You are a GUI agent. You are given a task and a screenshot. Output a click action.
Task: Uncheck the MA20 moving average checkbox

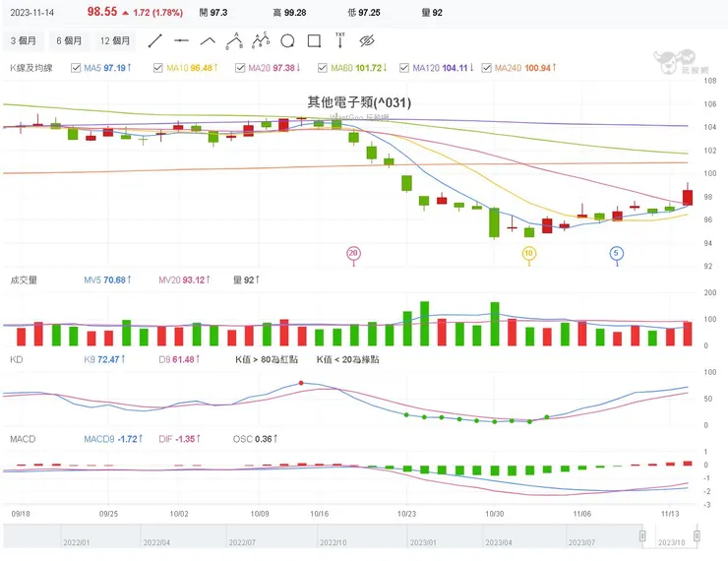tap(240, 68)
